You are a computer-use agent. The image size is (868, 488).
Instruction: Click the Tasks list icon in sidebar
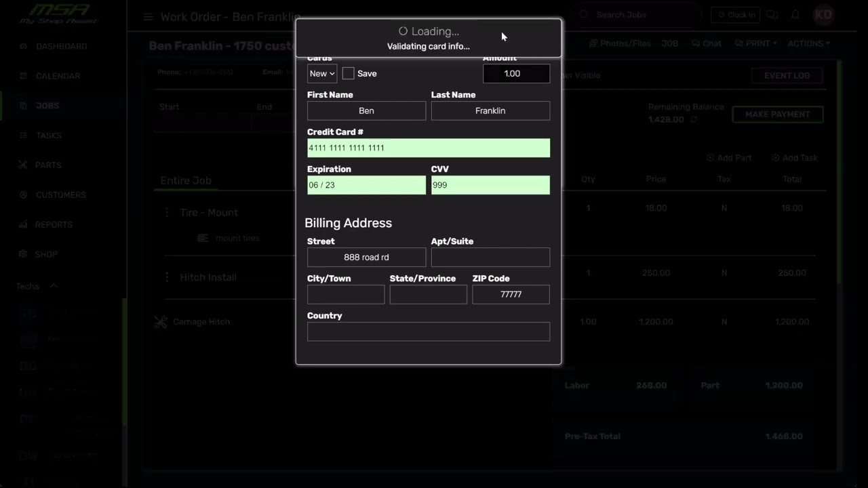coord(23,136)
